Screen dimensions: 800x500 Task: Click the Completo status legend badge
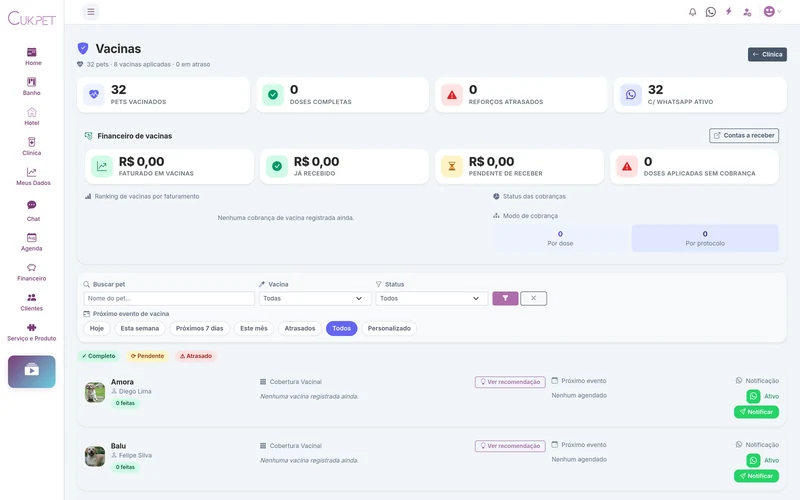pos(98,356)
